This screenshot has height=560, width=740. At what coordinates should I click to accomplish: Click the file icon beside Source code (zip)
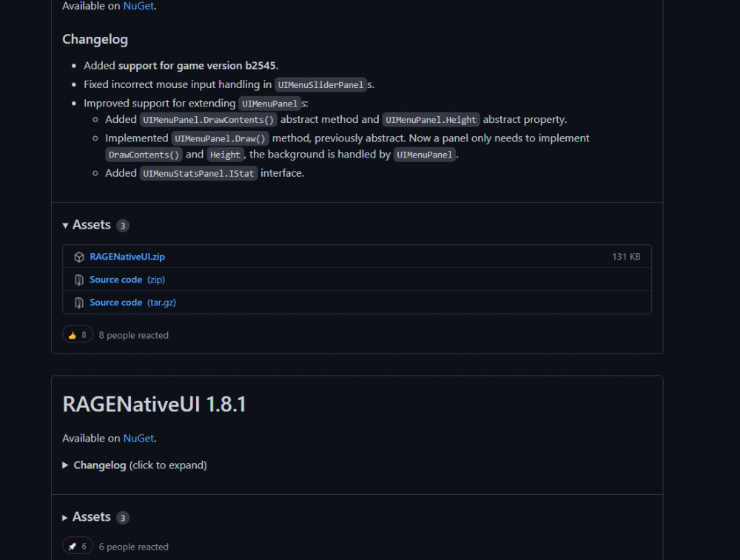click(x=79, y=280)
